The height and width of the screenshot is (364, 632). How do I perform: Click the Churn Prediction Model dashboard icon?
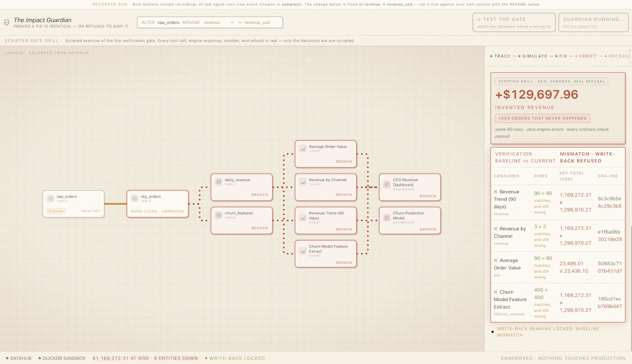[x=387, y=217]
